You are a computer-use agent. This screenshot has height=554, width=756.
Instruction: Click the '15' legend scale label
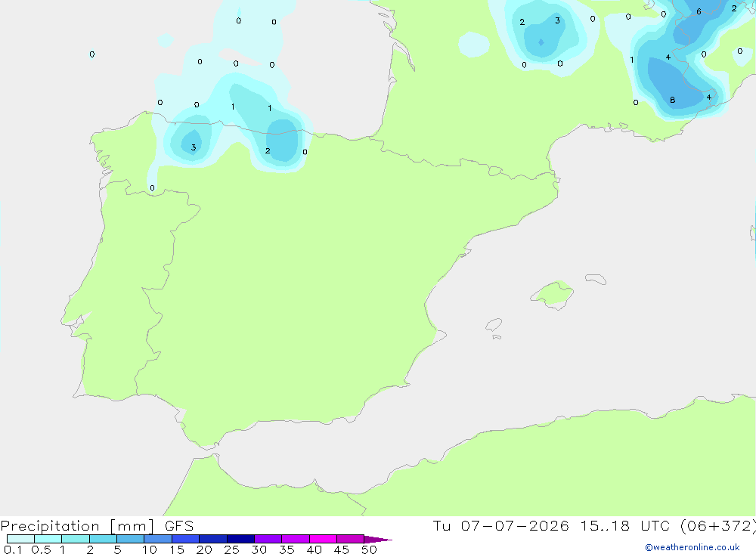177,549
